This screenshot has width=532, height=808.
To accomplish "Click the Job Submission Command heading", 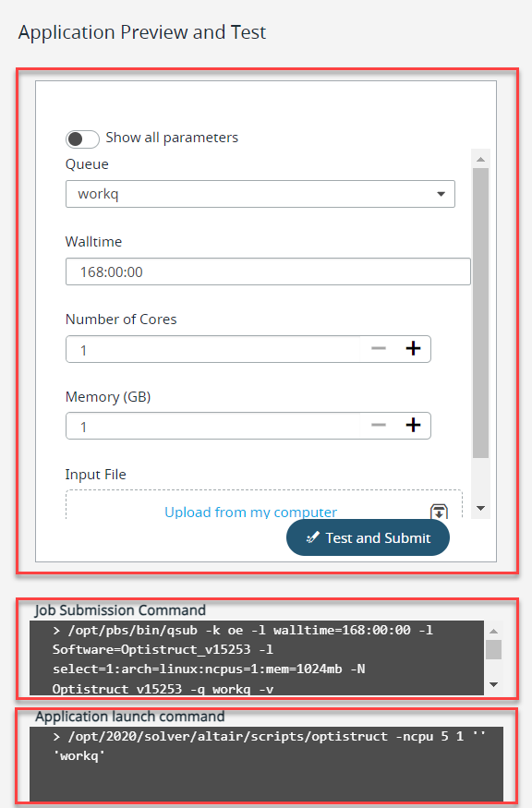I will [120, 610].
